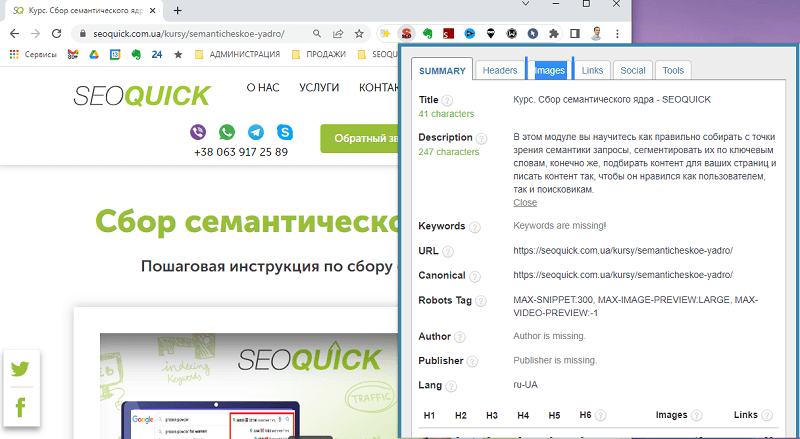Viewport: 800px width, 439px height.
Task: Open the blue 24 bookmark
Action: pyautogui.click(x=157, y=54)
